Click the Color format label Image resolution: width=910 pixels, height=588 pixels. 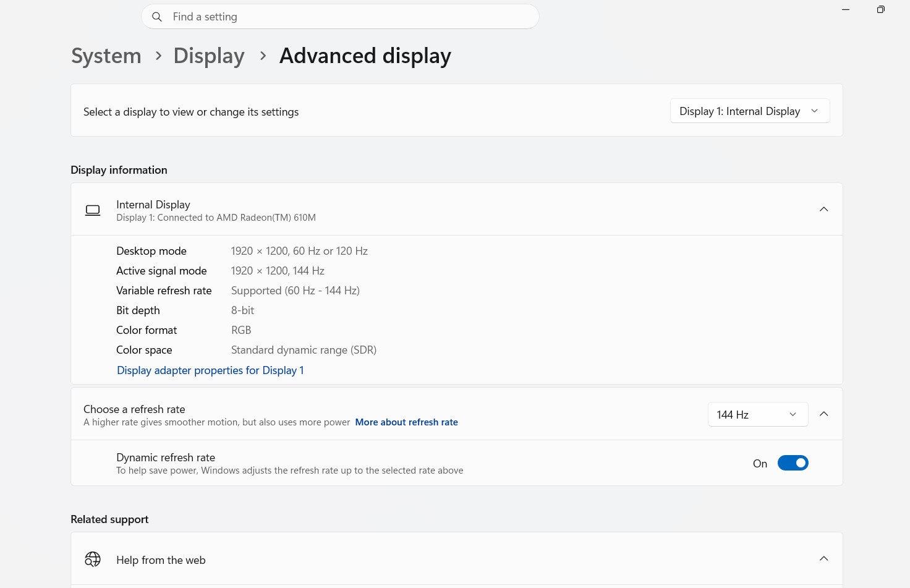point(147,330)
